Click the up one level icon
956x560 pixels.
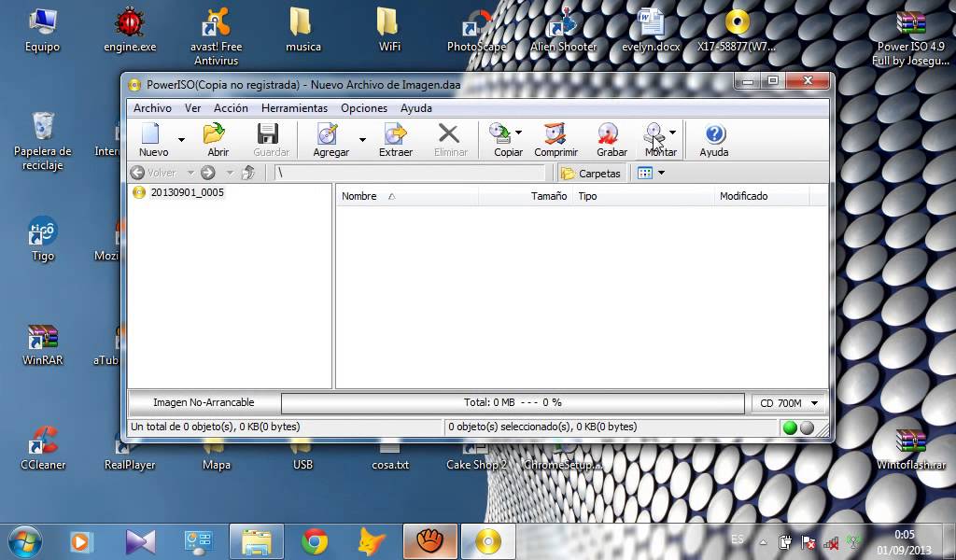coord(247,173)
